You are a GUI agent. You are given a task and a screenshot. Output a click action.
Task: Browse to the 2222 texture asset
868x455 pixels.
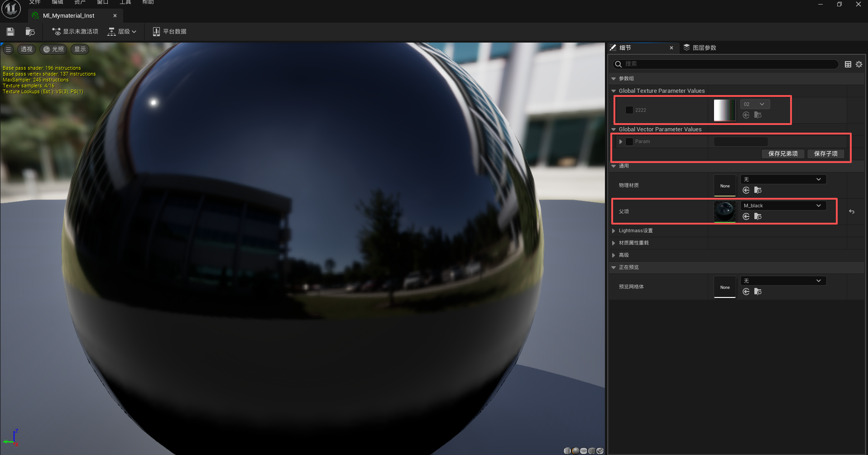pos(758,115)
